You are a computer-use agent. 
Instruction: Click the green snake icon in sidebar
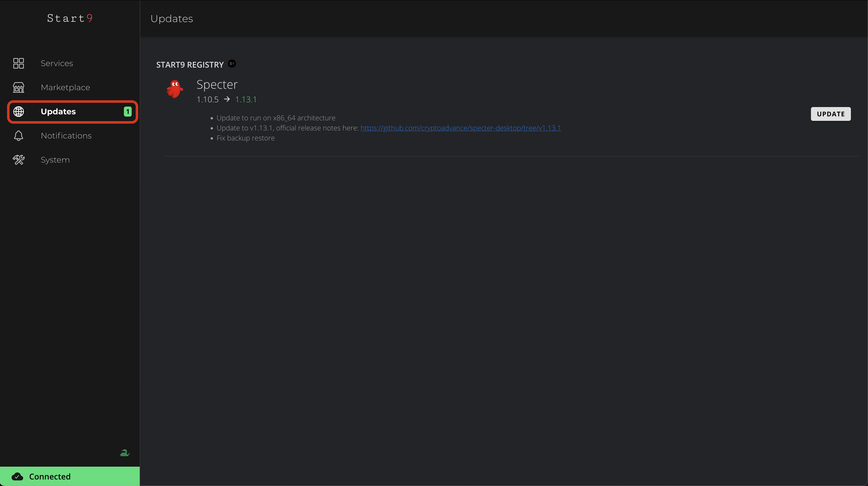(125, 453)
